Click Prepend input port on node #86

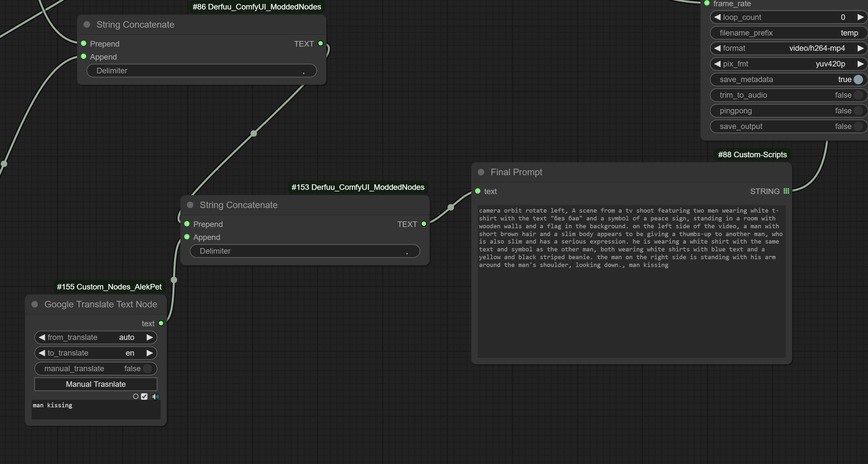(x=84, y=44)
